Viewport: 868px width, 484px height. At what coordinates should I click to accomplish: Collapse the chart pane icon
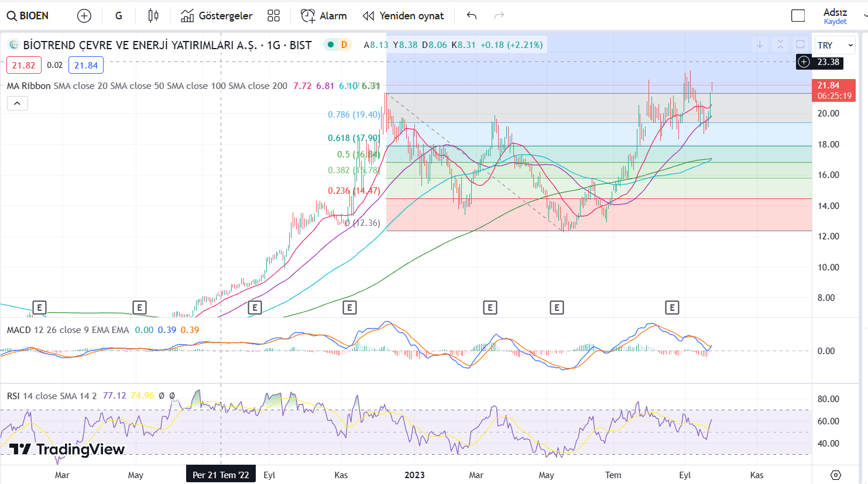pos(780,44)
